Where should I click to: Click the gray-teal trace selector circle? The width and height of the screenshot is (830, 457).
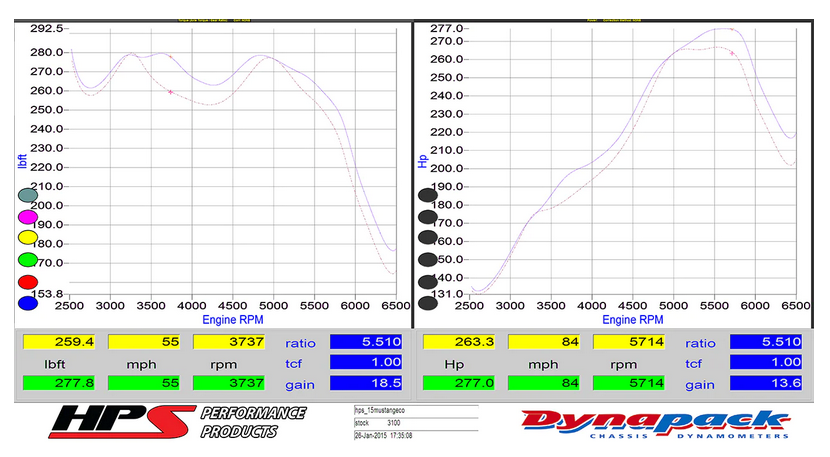28,197
